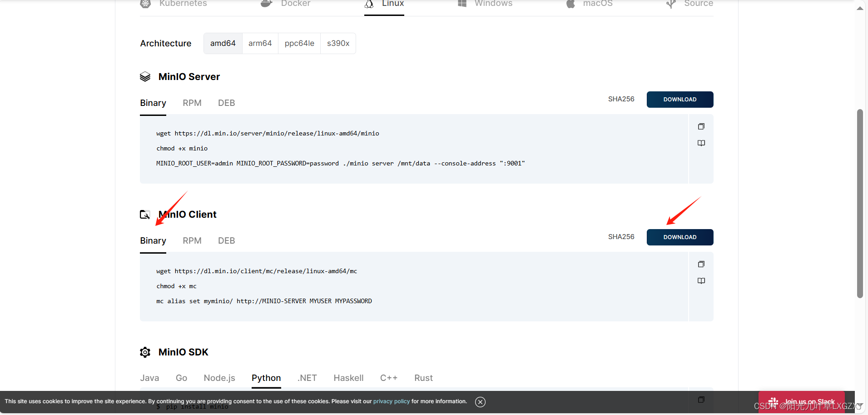Click the MinIO SDK gear icon
This screenshot has width=868, height=415.
[x=145, y=352]
